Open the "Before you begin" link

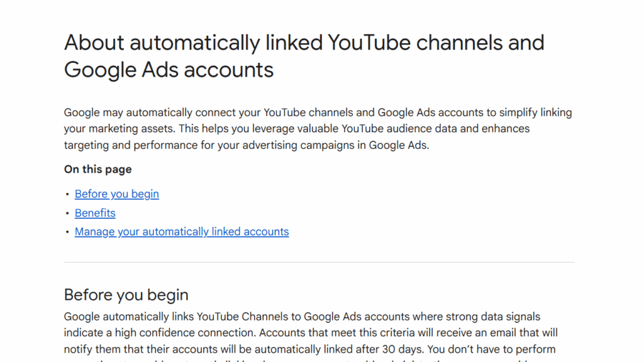116,194
